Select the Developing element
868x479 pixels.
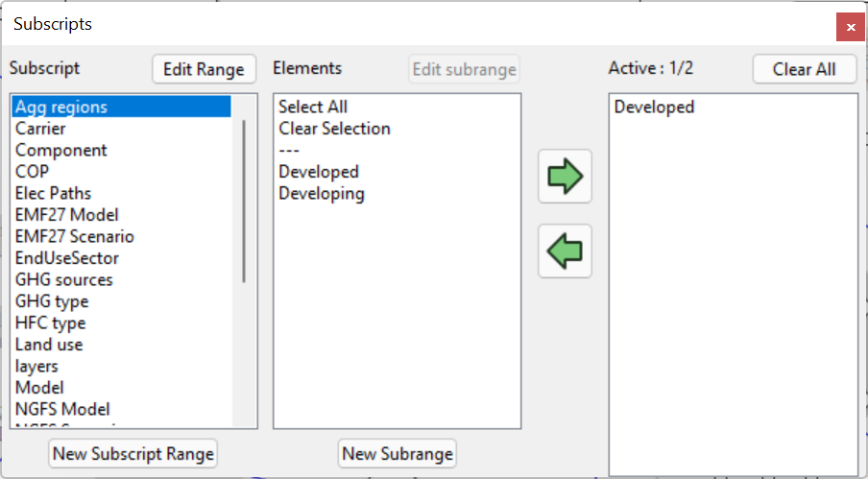tap(322, 194)
